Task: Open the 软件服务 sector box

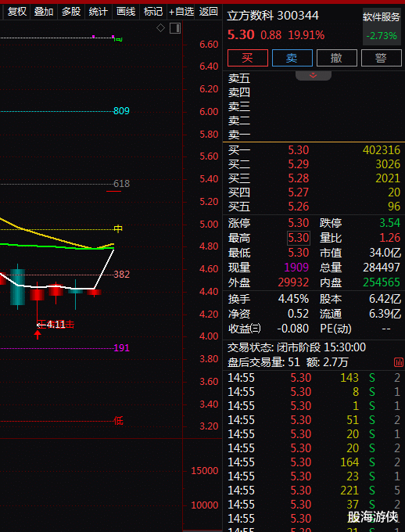Action: tap(382, 27)
